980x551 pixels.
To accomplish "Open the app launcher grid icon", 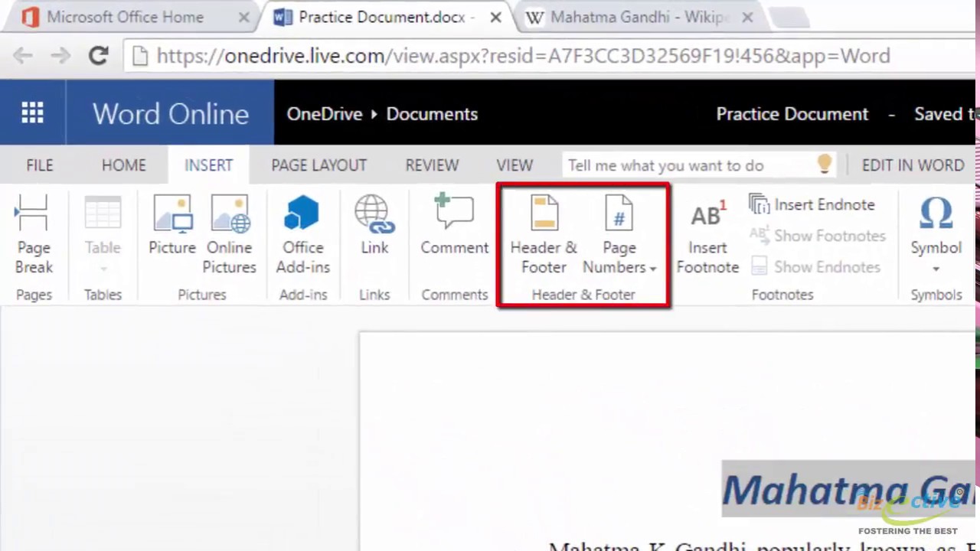I will (32, 113).
